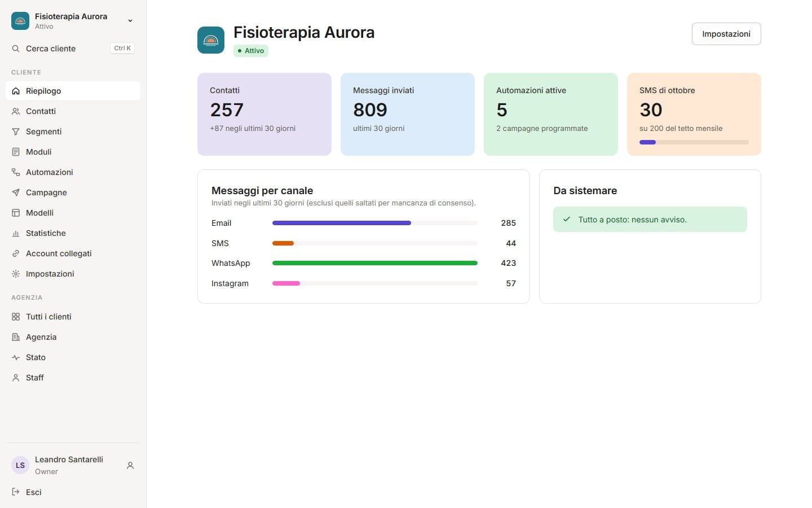Click the Automazioni workflow icon
Viewport: 812px width, 508px height.
pos(16,172)
